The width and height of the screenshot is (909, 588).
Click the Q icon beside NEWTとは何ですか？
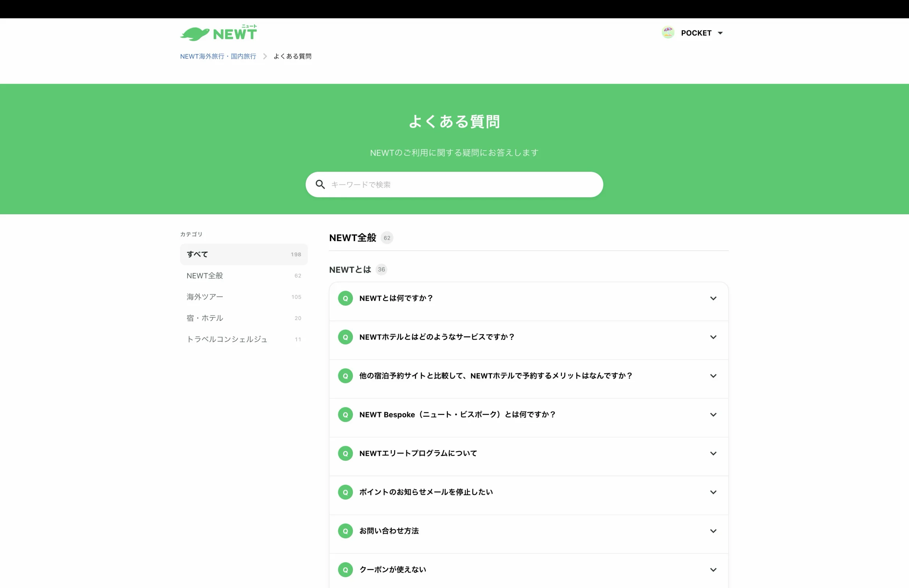[x=345, y=298]
